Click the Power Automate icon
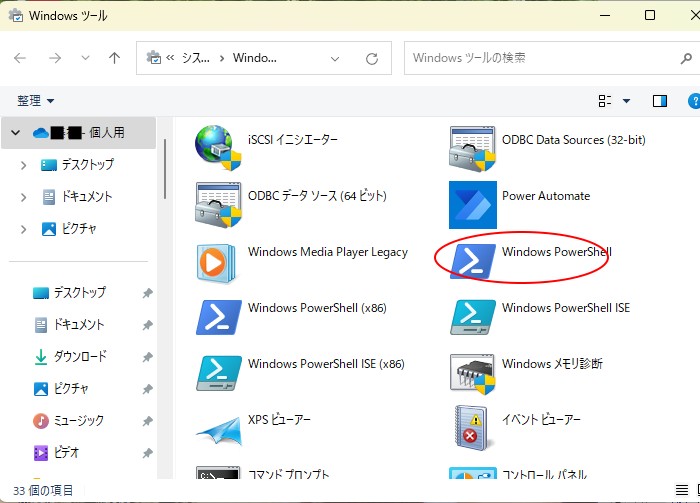Screen dimensions: 700x503 [x=473, y=205]
